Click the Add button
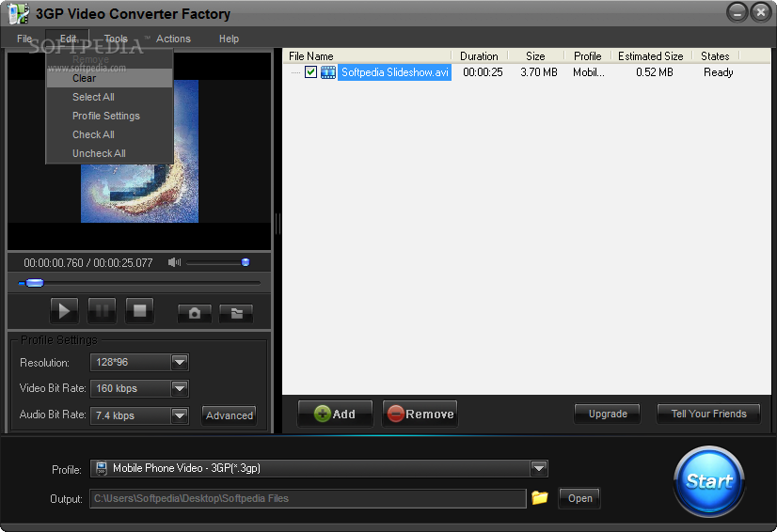This screenshot has width=777, height=532. 336,414
